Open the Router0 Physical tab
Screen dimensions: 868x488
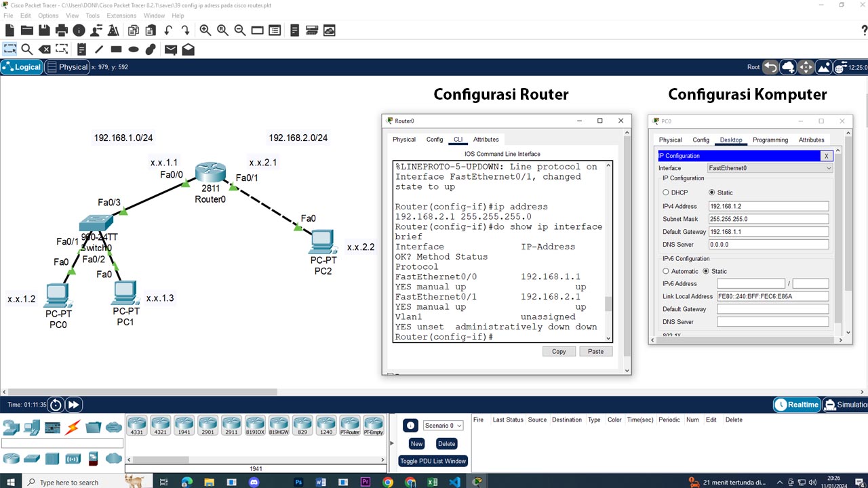click(x=404, y=140)
